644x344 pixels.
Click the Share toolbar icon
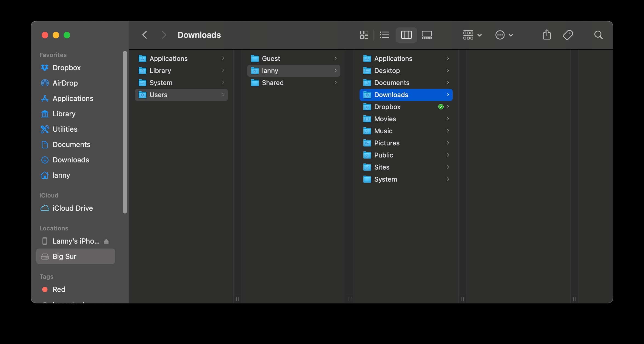pos(547,35)
